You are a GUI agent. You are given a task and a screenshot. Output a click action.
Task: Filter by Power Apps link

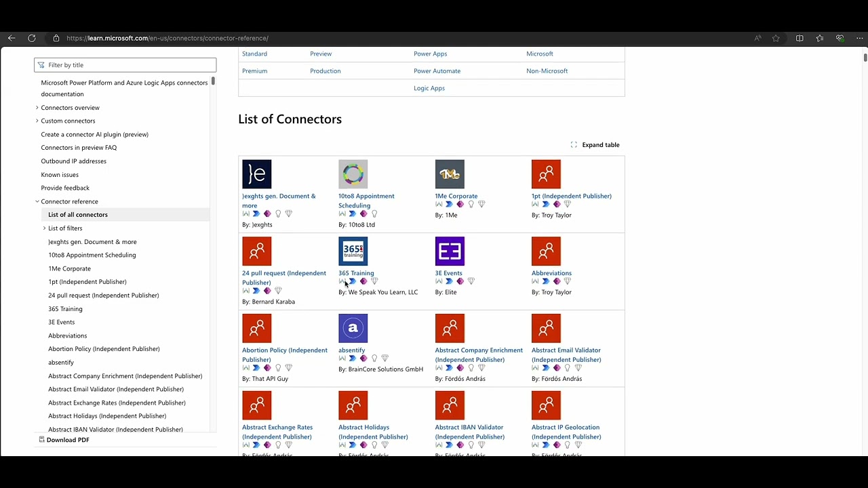(431, 54)
